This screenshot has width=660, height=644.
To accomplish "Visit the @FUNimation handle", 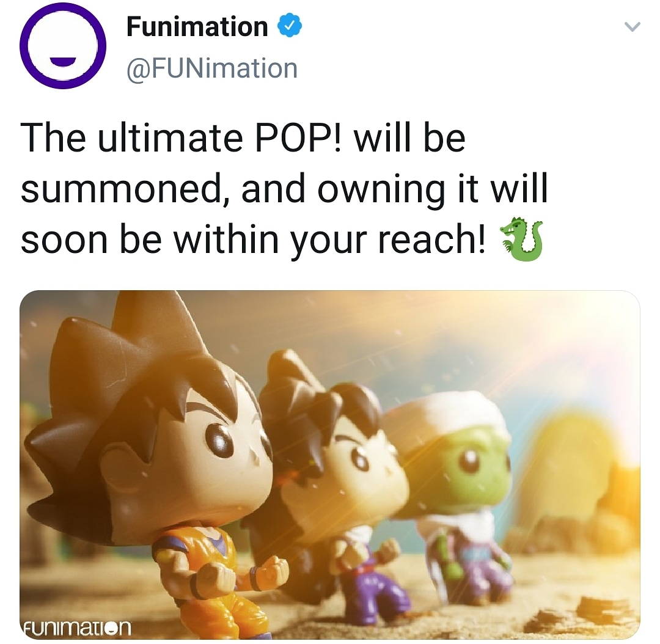I will [211, 68].
